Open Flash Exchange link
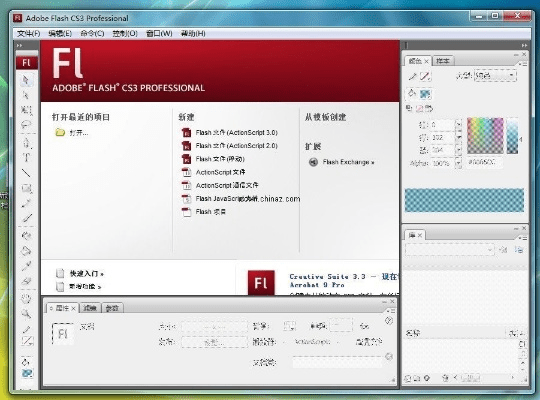 tap(342, 162)
